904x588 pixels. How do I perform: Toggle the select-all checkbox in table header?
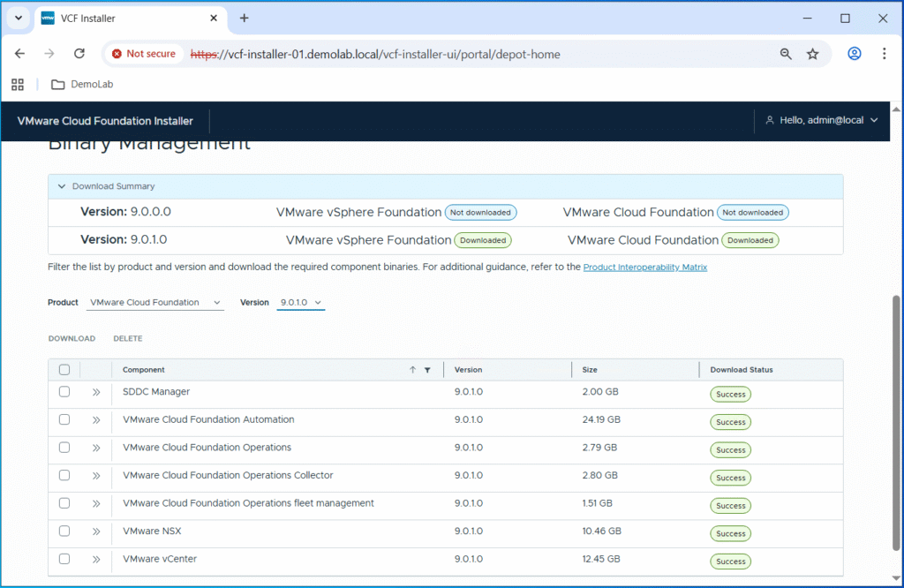tap(64, 370)
